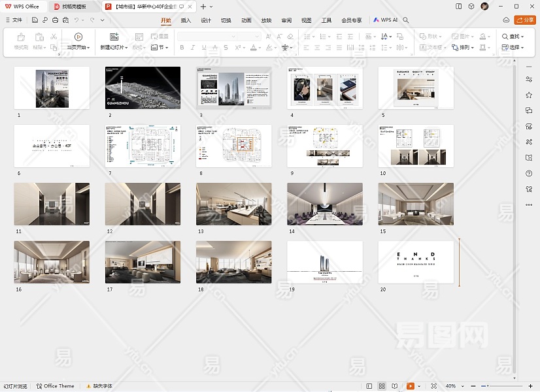Open the 设计 design ribbon tab
This screenshot has width=540, height=392.
pyautogui.click(x=206, y=20)
